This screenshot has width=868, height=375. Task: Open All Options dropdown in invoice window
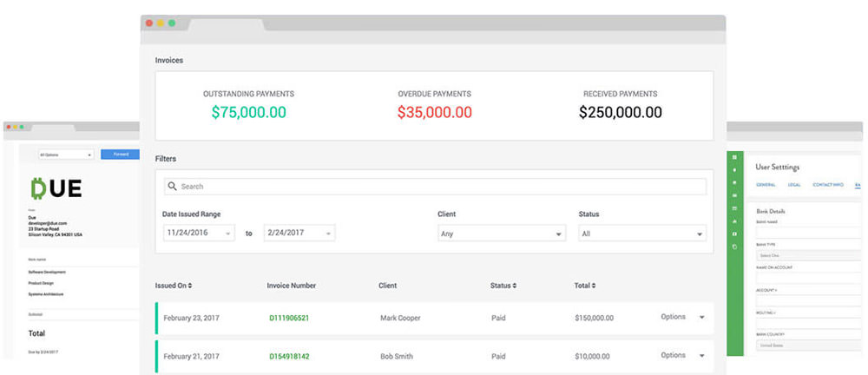click(66, 155)
